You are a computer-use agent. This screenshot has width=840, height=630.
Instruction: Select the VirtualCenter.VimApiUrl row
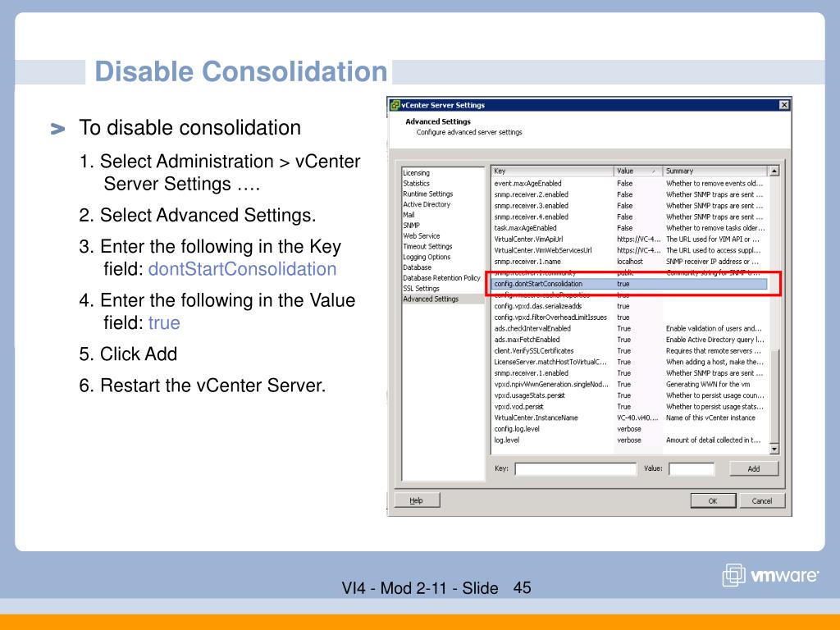point(629,239)
